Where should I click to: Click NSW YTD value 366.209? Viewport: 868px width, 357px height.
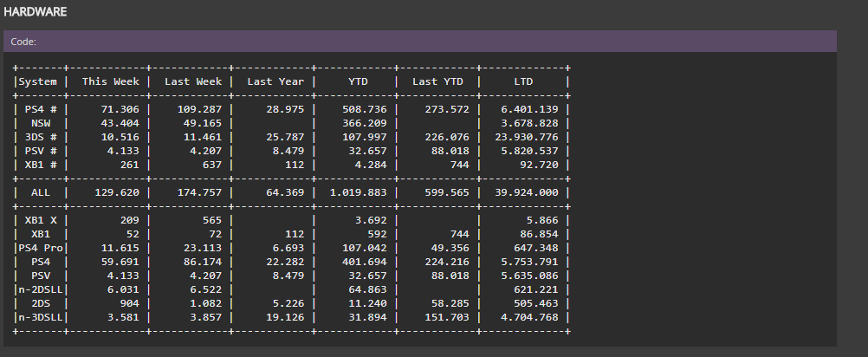click(364, 123)
